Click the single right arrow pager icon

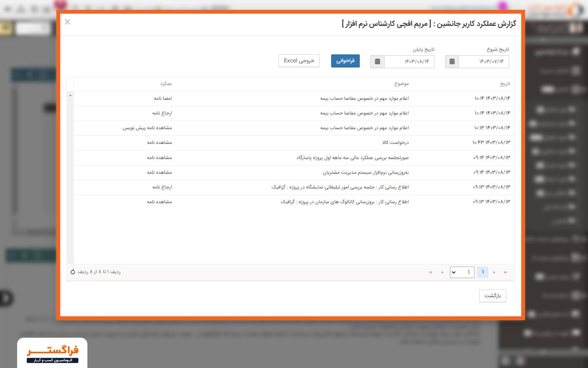(494, 272)
